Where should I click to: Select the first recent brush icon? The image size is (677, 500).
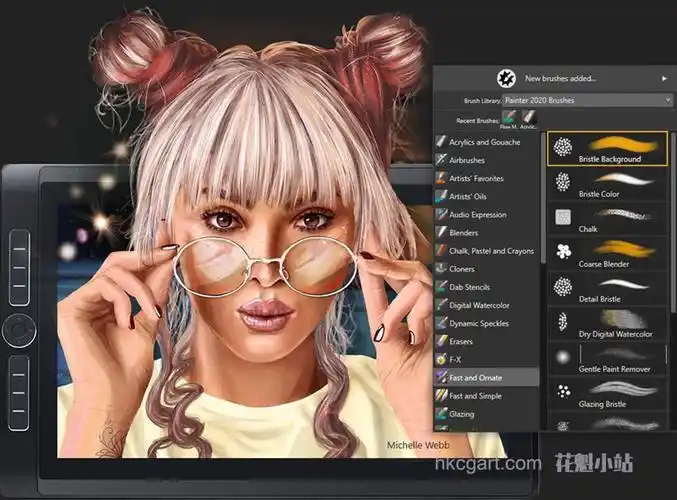(510, 119)
